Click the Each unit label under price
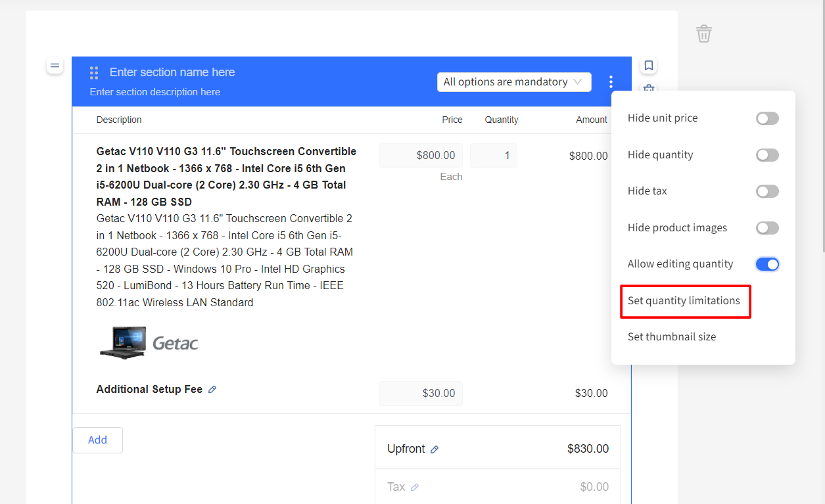The height and width of the screenshot is (504, 825). pos(451,177)
